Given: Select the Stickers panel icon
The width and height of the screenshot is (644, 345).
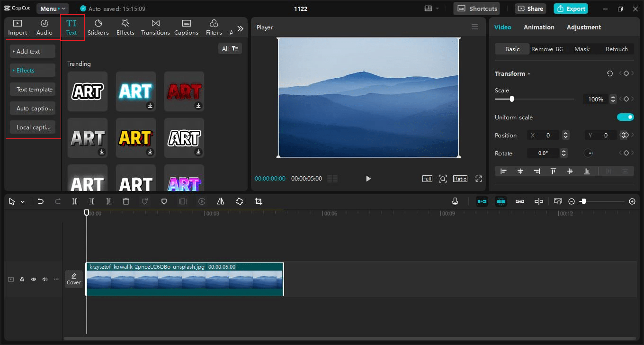Looking at the screenshot, I should (98, 27).
